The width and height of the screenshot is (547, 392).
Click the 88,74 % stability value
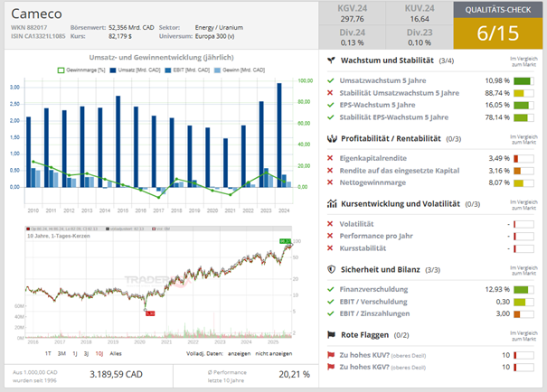click(x=497, y=93)
